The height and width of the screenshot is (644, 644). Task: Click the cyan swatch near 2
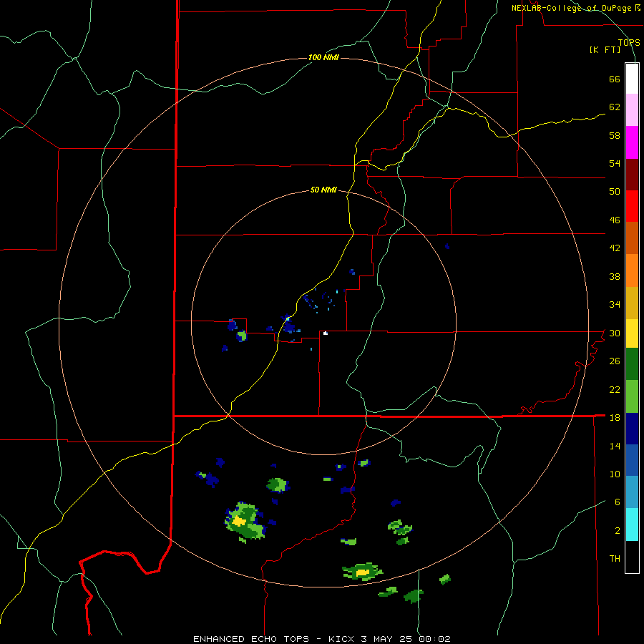click(x=632, y=525)
